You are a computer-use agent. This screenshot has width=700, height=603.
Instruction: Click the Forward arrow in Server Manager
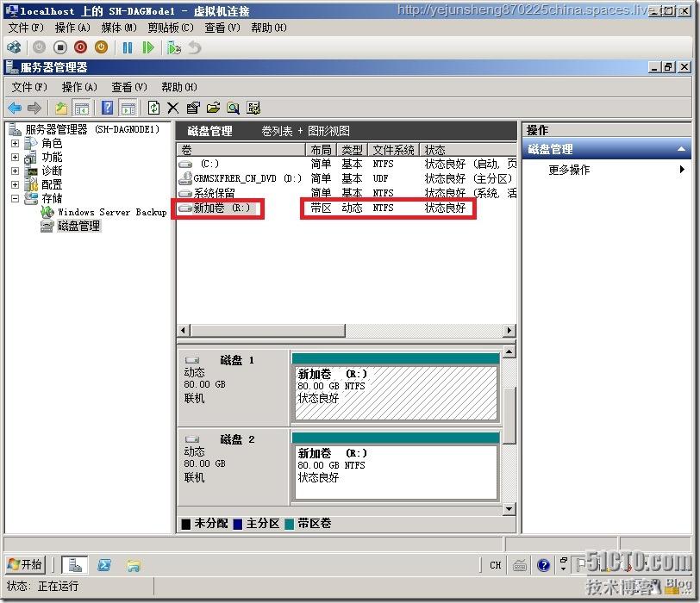tap(34, 108)
